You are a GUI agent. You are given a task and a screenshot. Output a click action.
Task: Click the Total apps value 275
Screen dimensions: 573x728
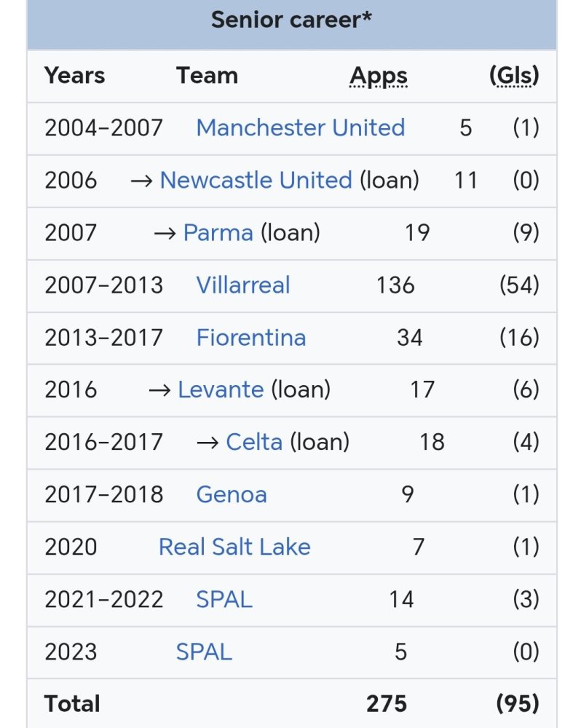click(387, 704)
